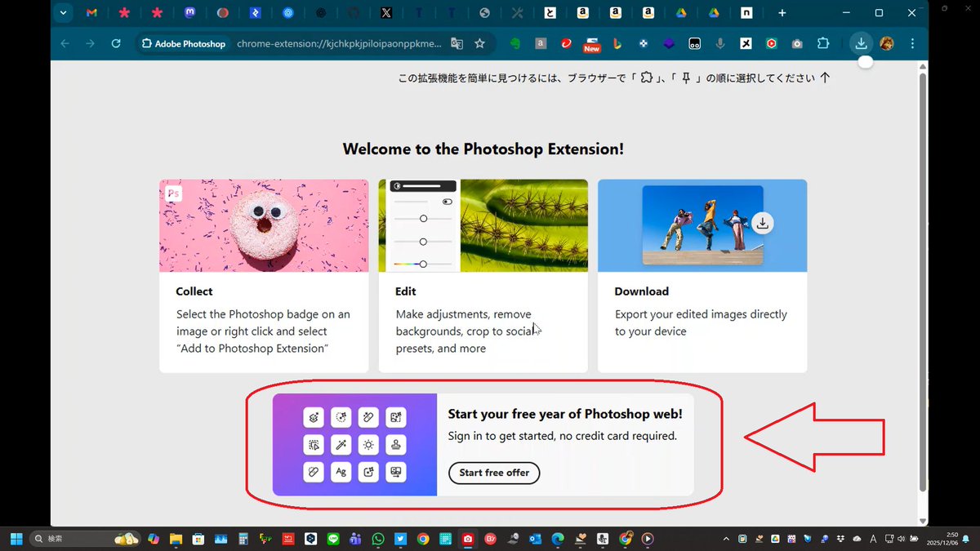This screenshot has height=551, width=980.
Task: Open the Calculator from the taskbar
Action: coord(243,539)
